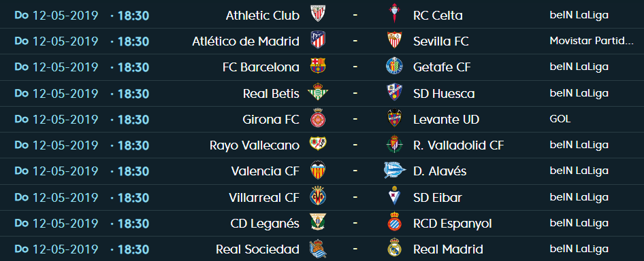
Task: Click the Sevilla FC crest
Action: click(x=394, y=41)
